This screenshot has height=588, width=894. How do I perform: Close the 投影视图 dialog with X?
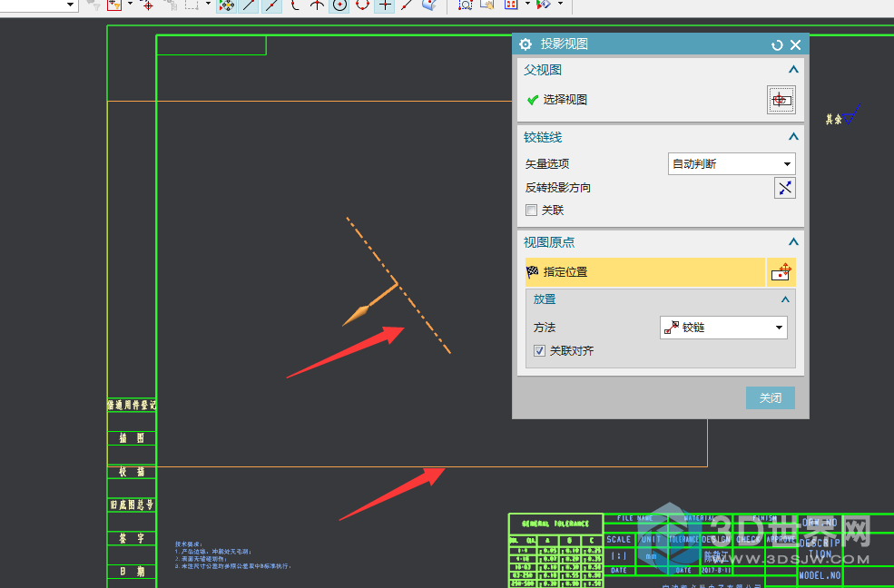click(x=796, y=45)
